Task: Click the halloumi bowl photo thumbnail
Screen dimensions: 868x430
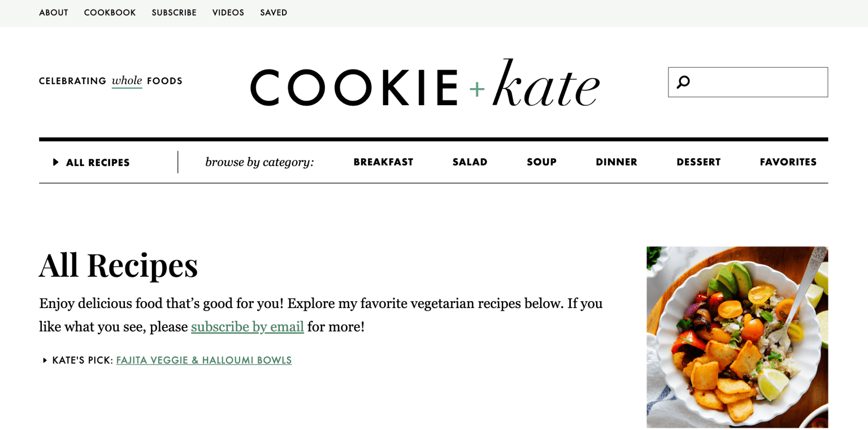Action: tap(737, 337)
